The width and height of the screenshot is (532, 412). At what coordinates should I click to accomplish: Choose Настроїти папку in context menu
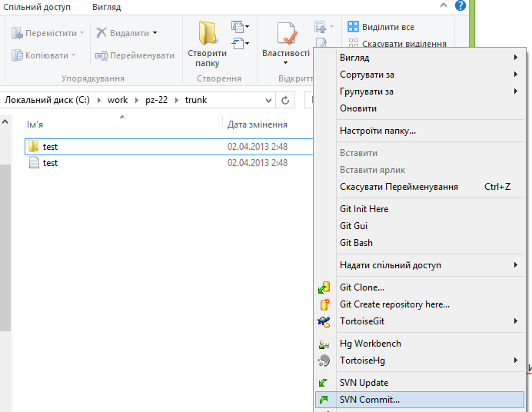point(420,131)
